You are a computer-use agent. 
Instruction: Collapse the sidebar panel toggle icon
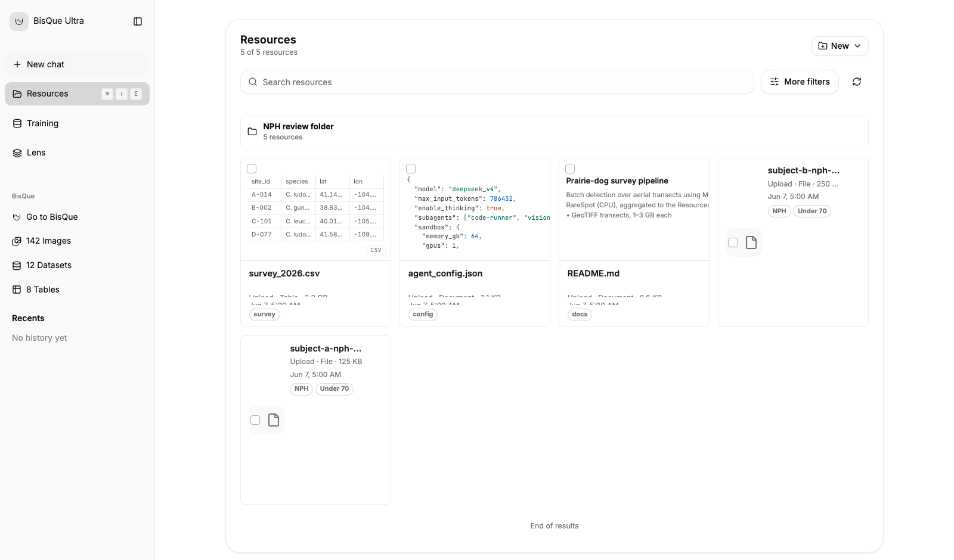[x=138, y=21]
